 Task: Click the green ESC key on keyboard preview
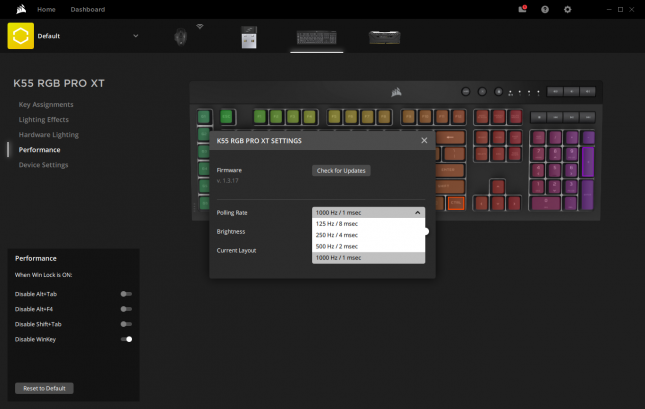click(227, 117)
